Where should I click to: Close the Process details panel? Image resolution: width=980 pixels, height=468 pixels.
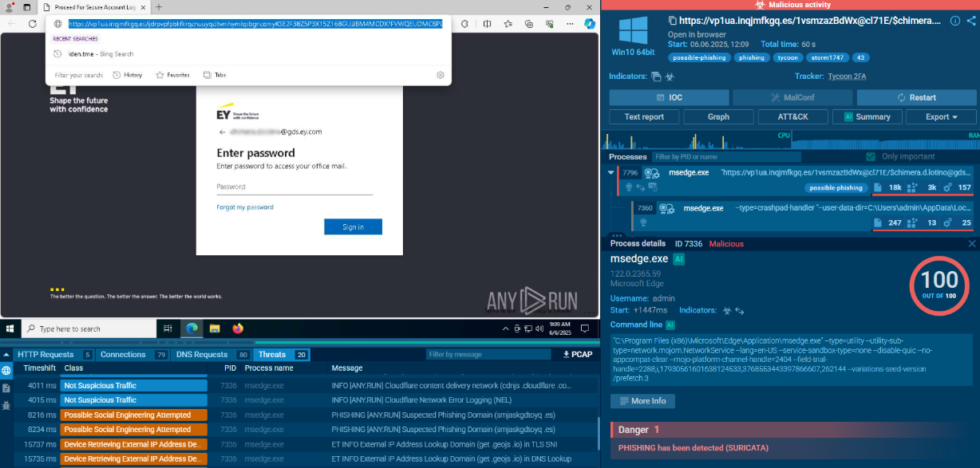(x=971, y=244)
